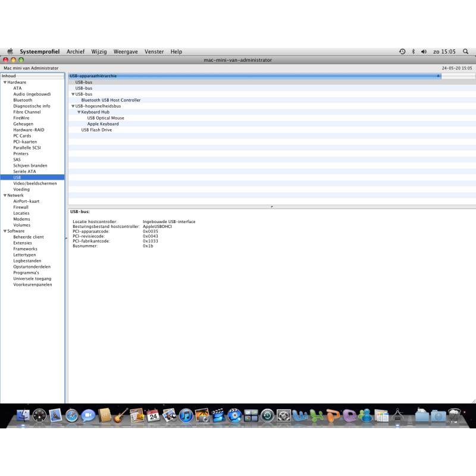Launch Microsoft Entourage from Dock

(x=349, y=415)
